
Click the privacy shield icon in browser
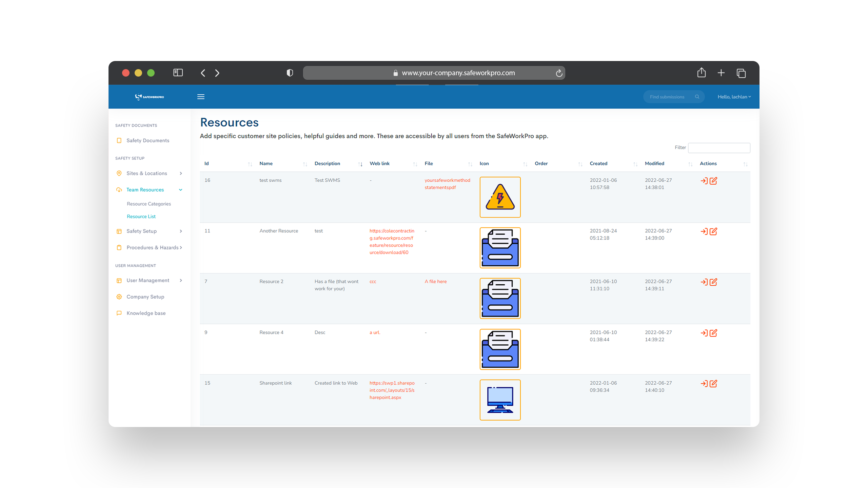click(290, 73)
